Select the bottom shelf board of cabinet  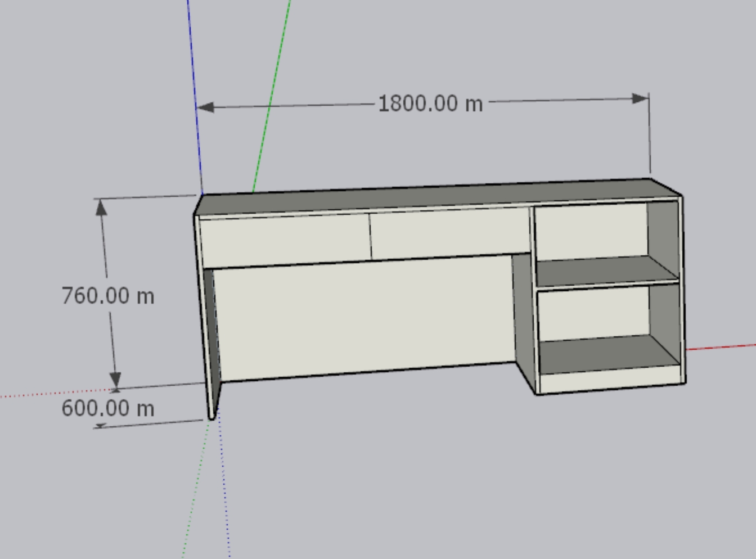pyautogui.click(x=607, y=354)
